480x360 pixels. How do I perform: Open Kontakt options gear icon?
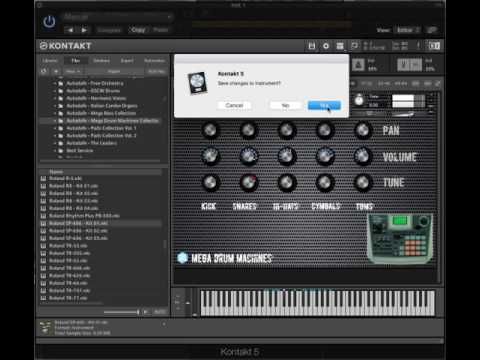tap(326, 46)
